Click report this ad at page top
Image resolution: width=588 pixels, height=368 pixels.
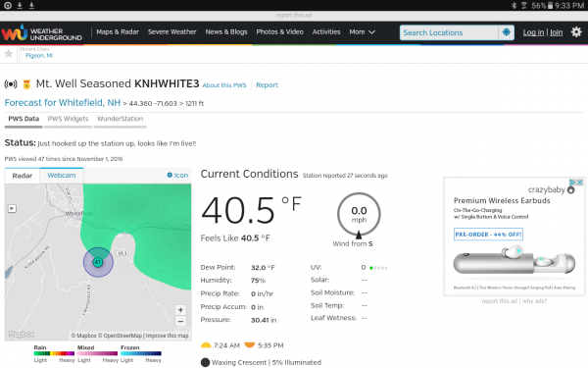(x=294, y=16)
